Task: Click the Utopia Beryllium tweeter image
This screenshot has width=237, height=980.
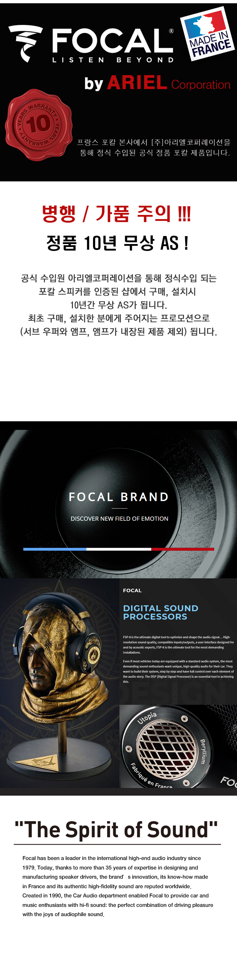Action: tap(178, 746)
